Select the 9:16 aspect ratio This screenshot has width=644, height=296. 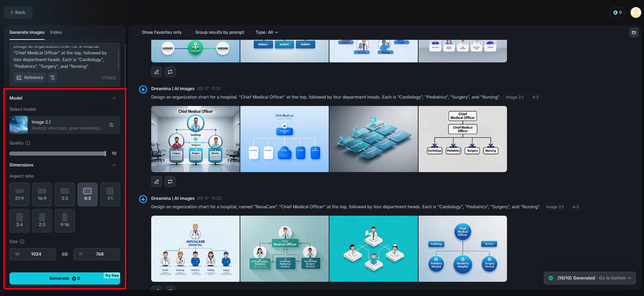(65, 221)
